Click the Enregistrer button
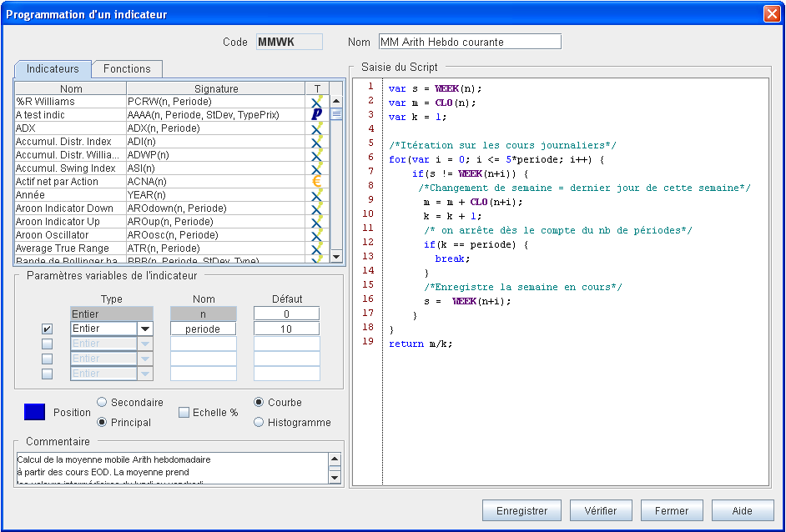This screenshot has height=532, width=786. (x=521, y=511)
